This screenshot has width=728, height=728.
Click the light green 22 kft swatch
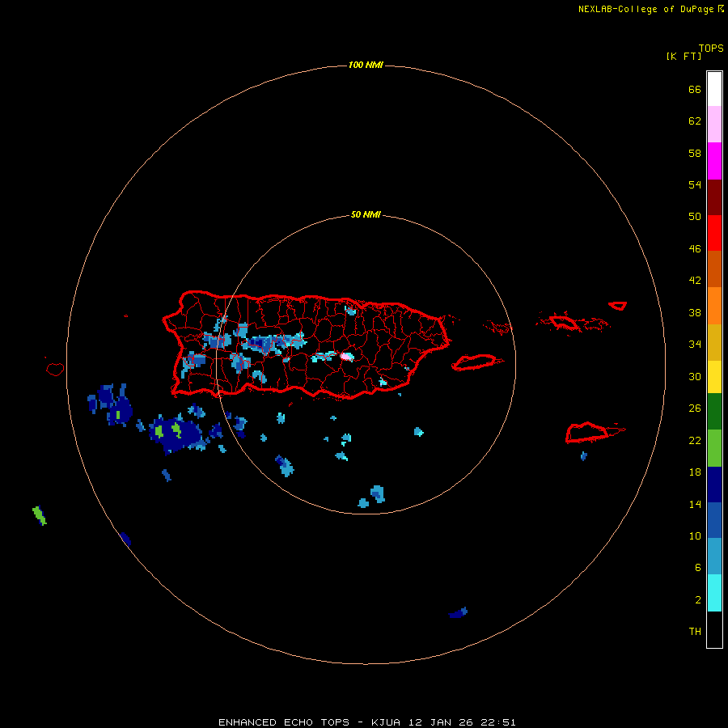click(714, 448)
